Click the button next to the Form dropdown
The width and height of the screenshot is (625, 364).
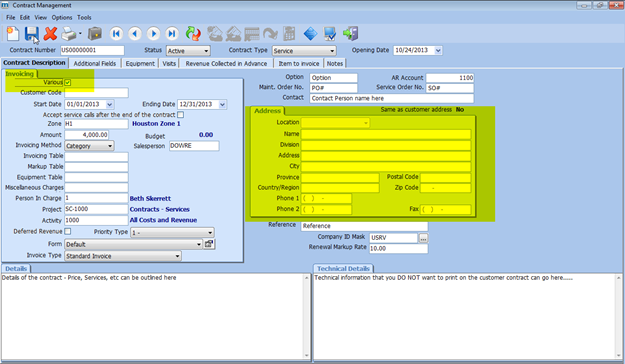(209, 244)
